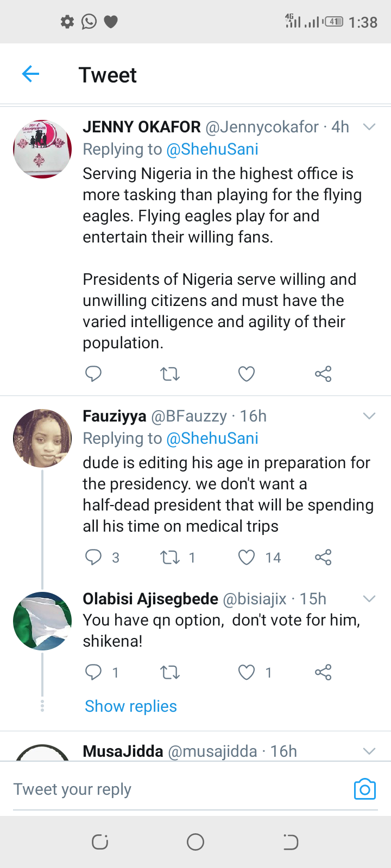The image size is (391, 868).
Task: Open options chevron on Olabisi's tweet
Action: click(369, 599)
